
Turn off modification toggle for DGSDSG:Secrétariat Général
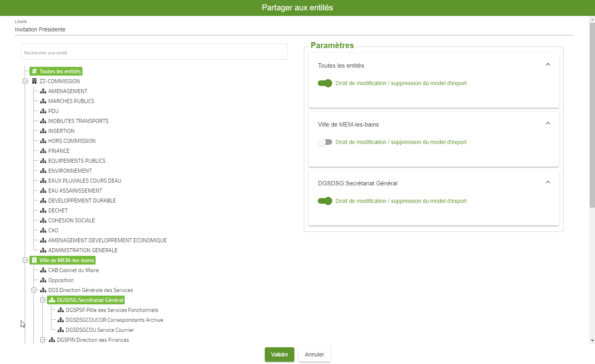[325, 201]
